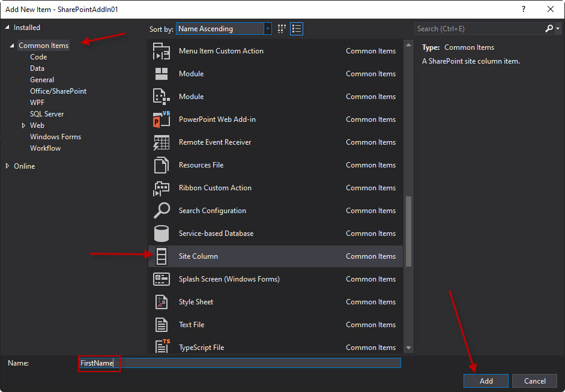Click the Resources File icon
The image size is (565, 392).
coord(162,165)
